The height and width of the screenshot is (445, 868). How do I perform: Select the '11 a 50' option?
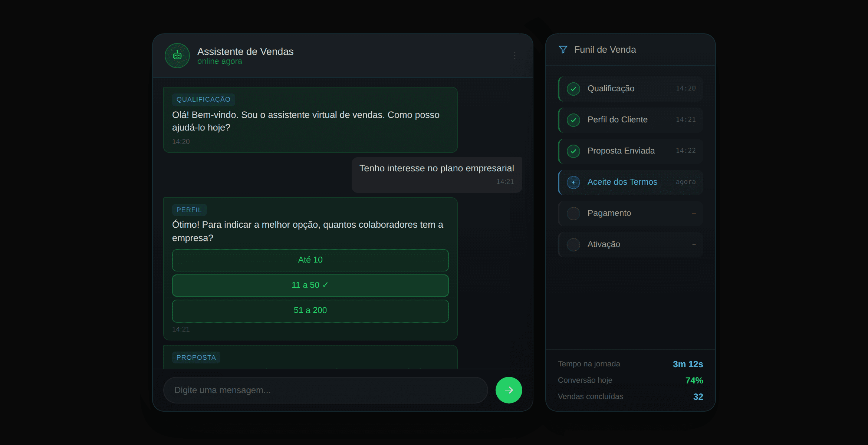[x=310, y=285]
